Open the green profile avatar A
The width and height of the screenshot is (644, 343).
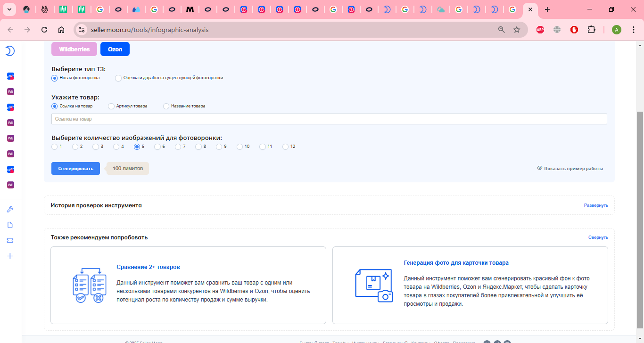[617, 30]
